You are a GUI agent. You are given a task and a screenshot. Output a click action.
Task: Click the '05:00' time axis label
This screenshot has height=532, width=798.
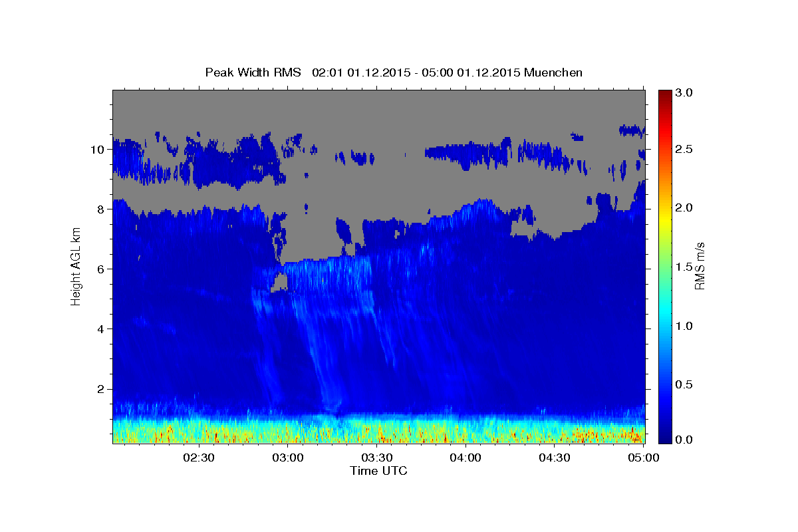[644, 458]
